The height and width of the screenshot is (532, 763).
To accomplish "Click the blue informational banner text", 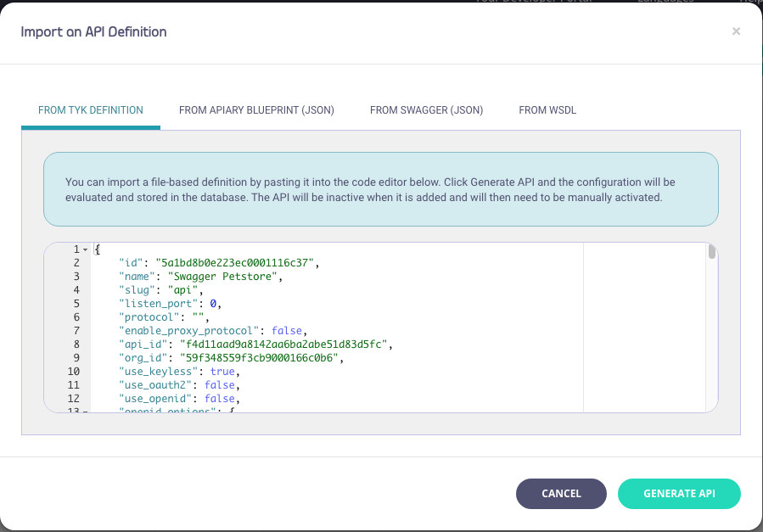I will tap(381, 188).
